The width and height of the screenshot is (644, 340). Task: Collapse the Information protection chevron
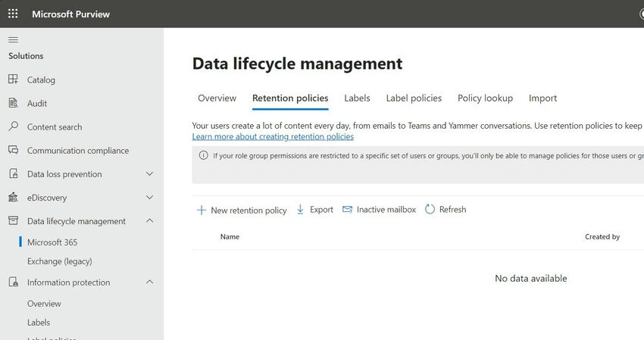point(149,282)
